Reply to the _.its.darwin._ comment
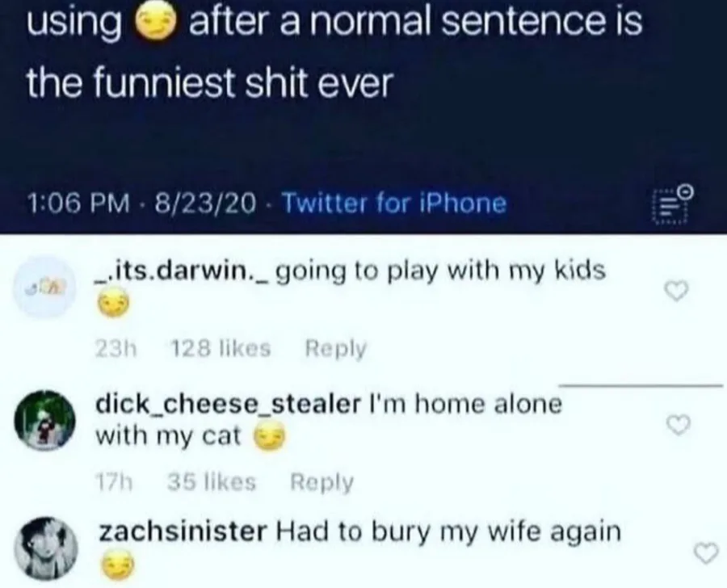 336,348
